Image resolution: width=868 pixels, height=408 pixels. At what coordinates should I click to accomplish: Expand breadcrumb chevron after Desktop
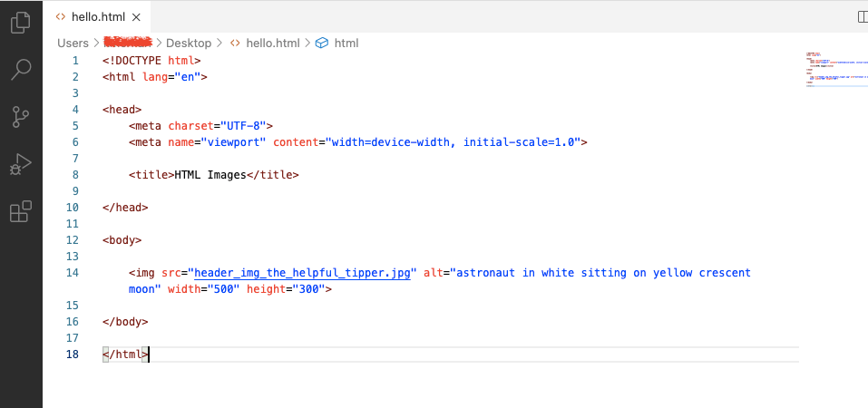click(219, 43)
